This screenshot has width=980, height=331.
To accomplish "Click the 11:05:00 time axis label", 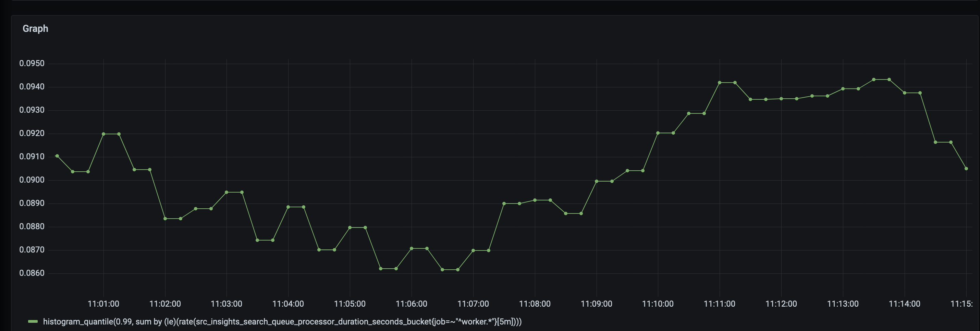I will click(x=350, y=304).
